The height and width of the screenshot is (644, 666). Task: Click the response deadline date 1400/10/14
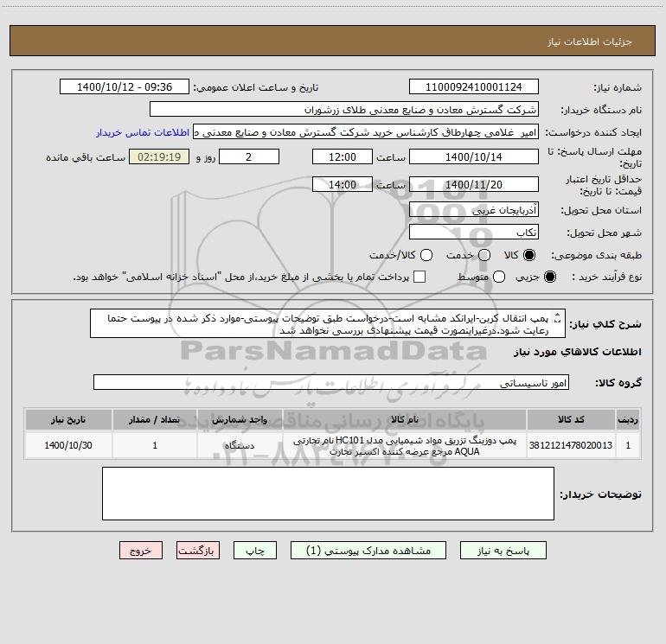click(474, 156)
